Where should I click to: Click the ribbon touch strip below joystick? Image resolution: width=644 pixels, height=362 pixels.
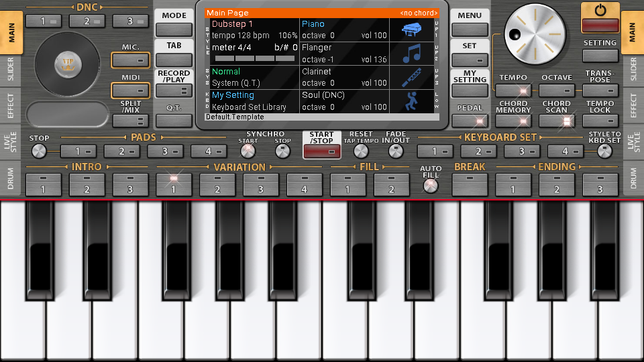pyautogui.click(x=67, y=115)
